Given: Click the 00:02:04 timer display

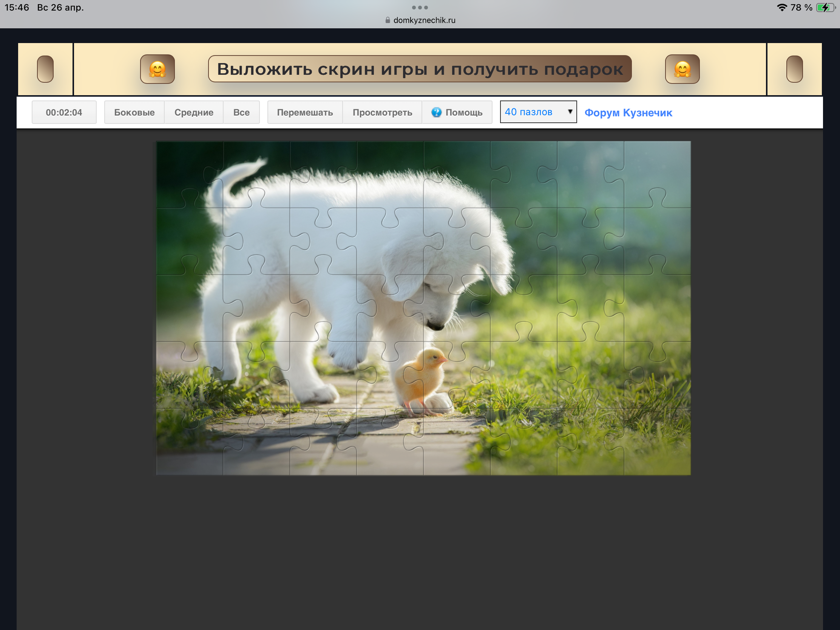Looking at the screenshot, I should [64, 113].
